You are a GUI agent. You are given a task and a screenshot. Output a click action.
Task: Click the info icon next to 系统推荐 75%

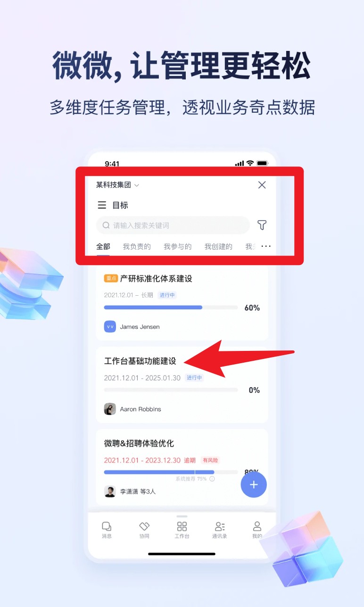tap(212, 479)
